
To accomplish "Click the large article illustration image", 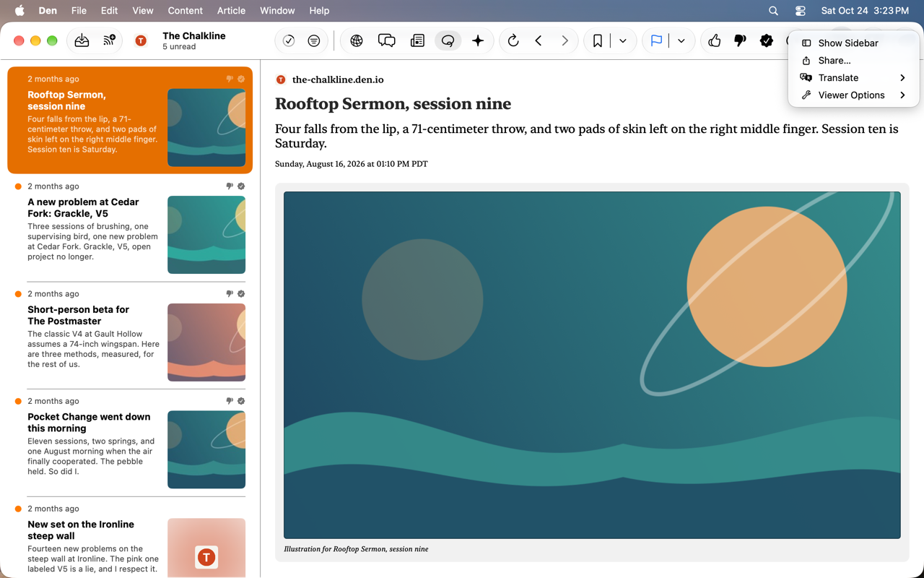I will pyautogui.click(x=592, y=365).
